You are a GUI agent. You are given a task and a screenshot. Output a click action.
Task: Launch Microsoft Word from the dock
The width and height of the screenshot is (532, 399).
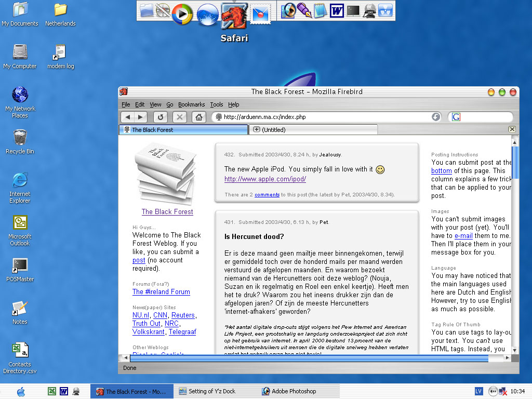pyautogui.click(x=337, y=10)
